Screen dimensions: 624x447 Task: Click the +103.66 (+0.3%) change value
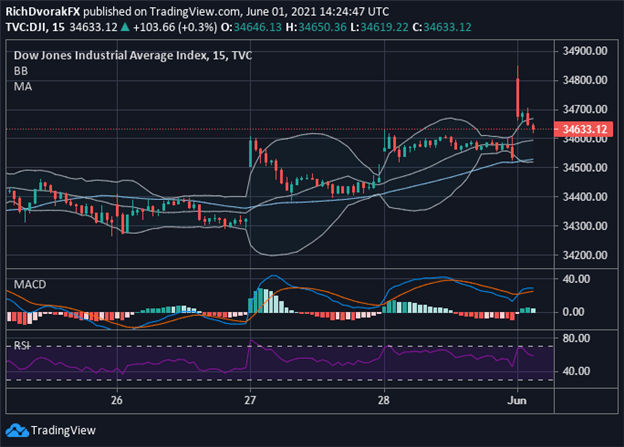[175, 27]
